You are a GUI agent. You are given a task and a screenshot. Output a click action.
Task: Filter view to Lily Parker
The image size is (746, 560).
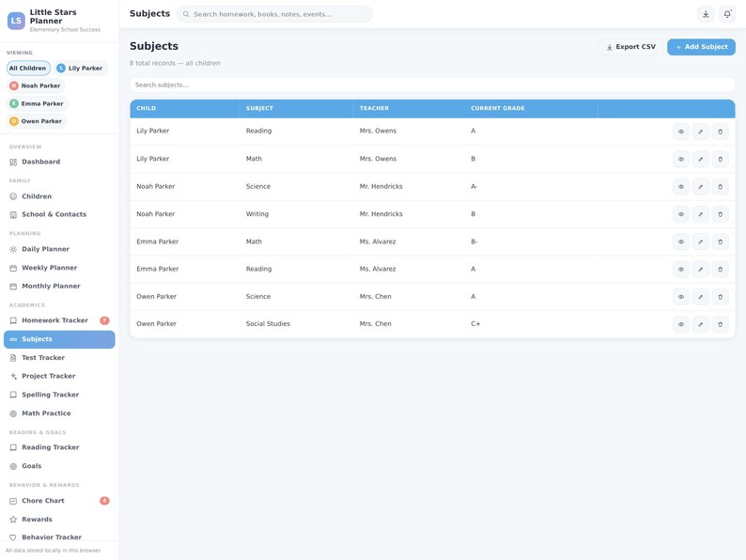click(x=81, y=68)
